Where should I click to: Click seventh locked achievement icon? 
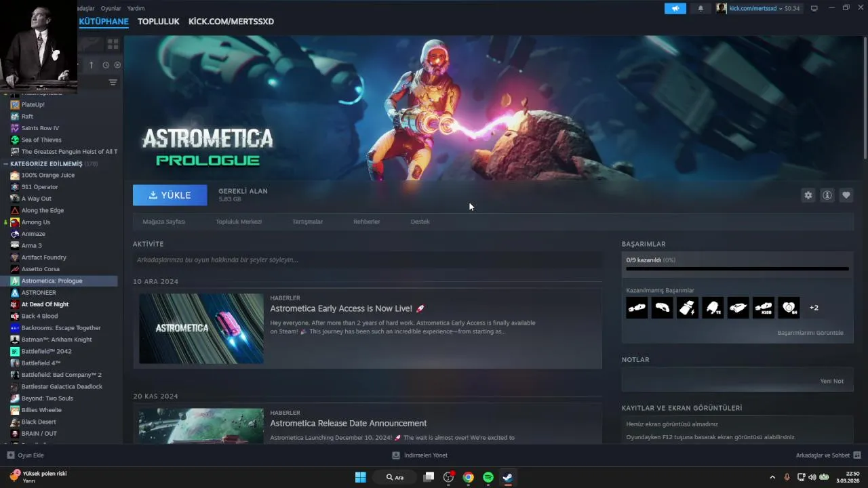point(789,308)
